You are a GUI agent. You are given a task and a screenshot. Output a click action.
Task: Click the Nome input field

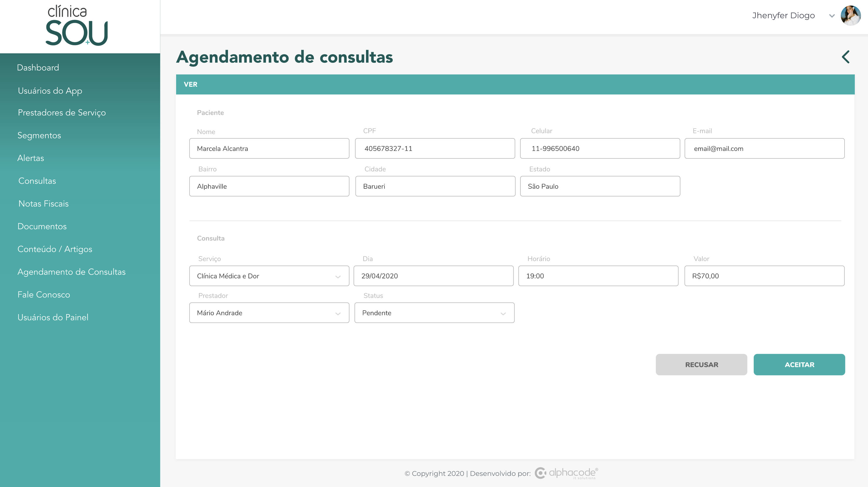pos(269,149)
